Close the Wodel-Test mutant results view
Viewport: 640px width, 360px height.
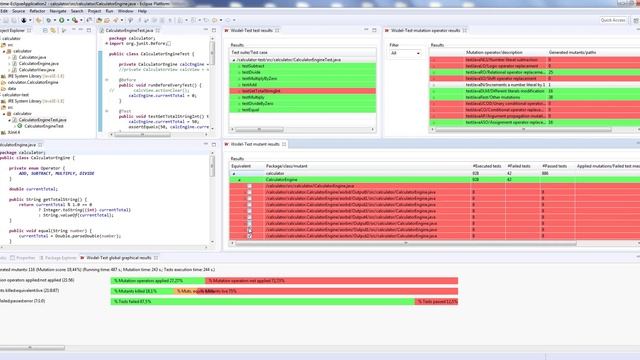click(x=284, y=144)
